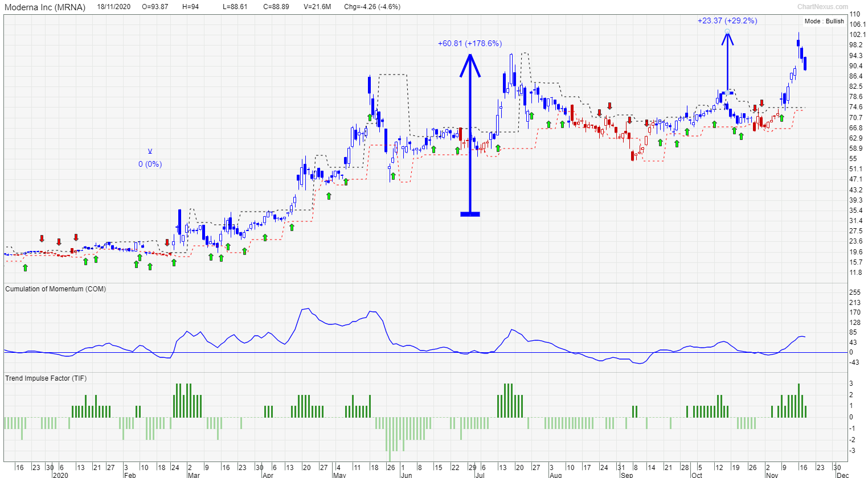
Task: Select the +23.37 (+29.2%) measurement label
Action: tap(727, 20)
